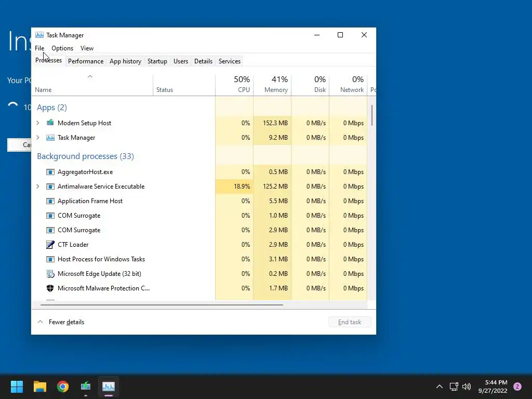
Task: Click the second COM Surrogate icon (2.9 MB)
Action: point(50,230)
